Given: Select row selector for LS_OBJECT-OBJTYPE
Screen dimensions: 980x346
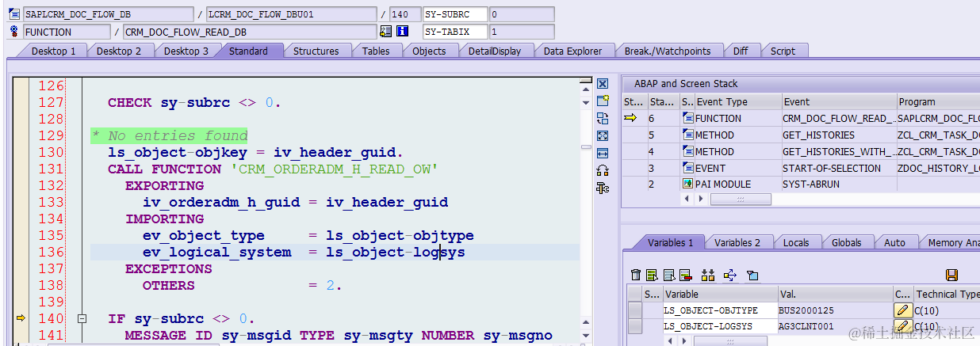Looking at the screenshot, I should 634,310.
